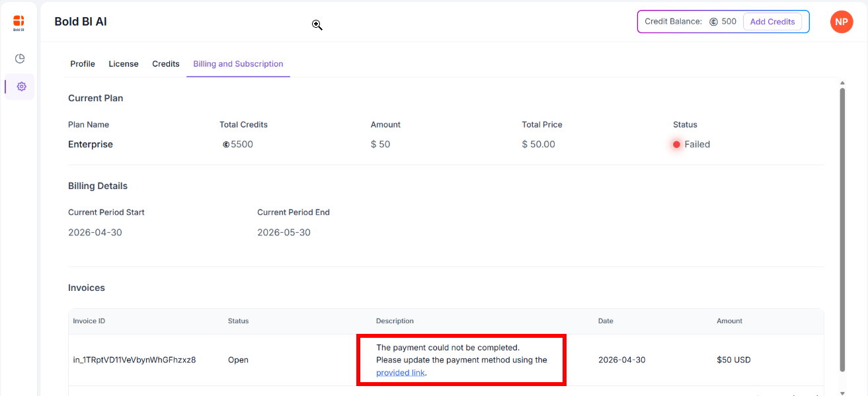Click the Bold BI logo icon

[19, 23]
